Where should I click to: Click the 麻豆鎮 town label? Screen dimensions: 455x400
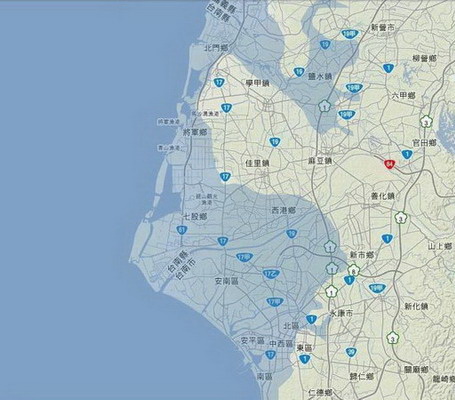320,161
